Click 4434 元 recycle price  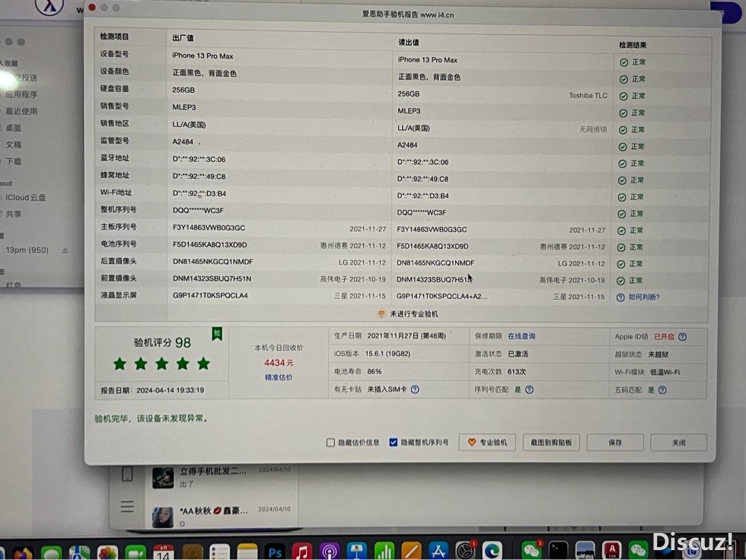[x=279, y=363]
